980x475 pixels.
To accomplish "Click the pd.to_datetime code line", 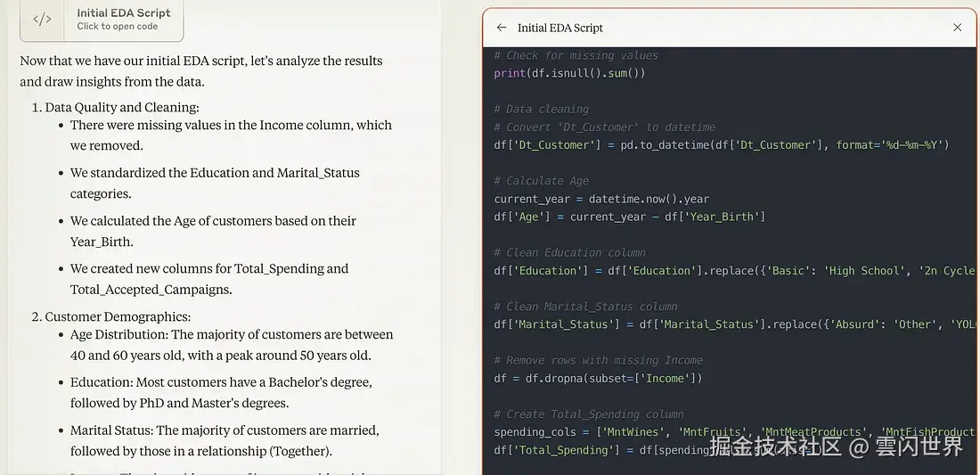I will [722, 145].
